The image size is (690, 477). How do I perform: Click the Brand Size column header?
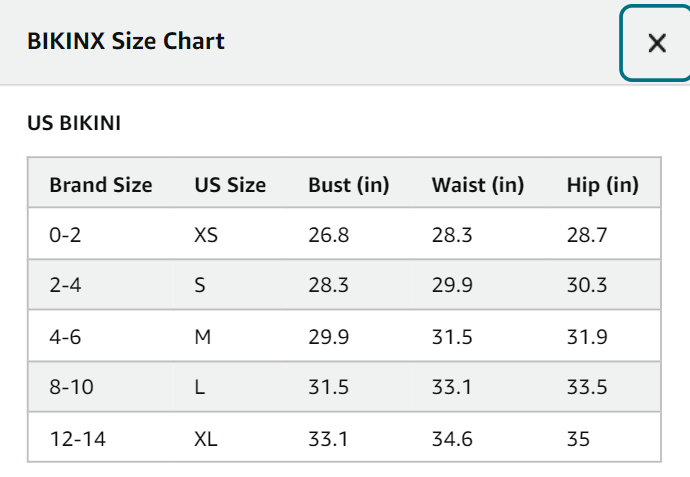[101, 185]
